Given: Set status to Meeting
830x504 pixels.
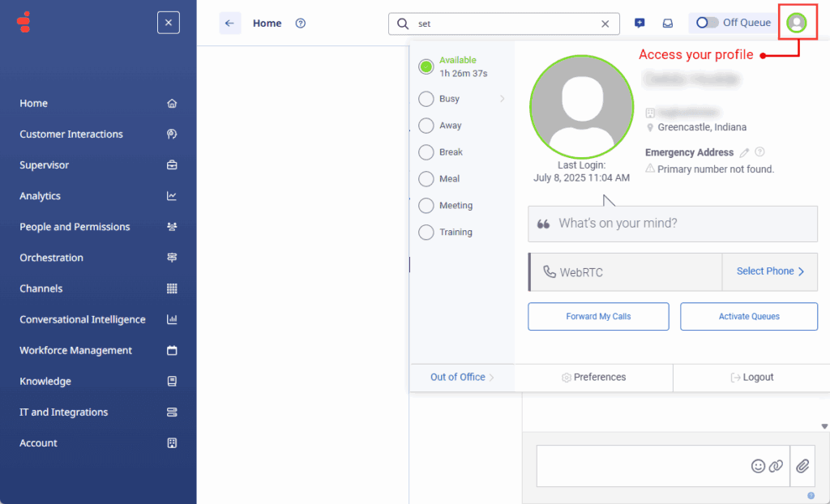Looking at the screenshot, I should pyautogui.click(x=426, y=206).
